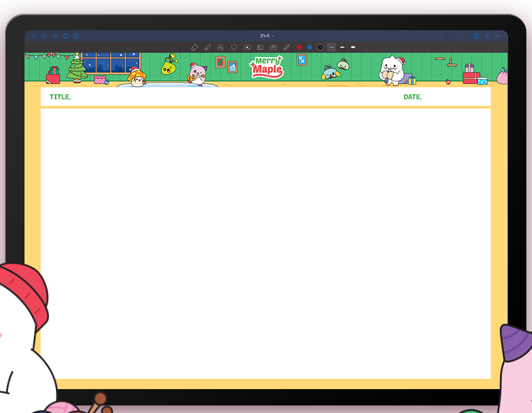
Task: Open the share/export icon
Action: tap(77, 36)
